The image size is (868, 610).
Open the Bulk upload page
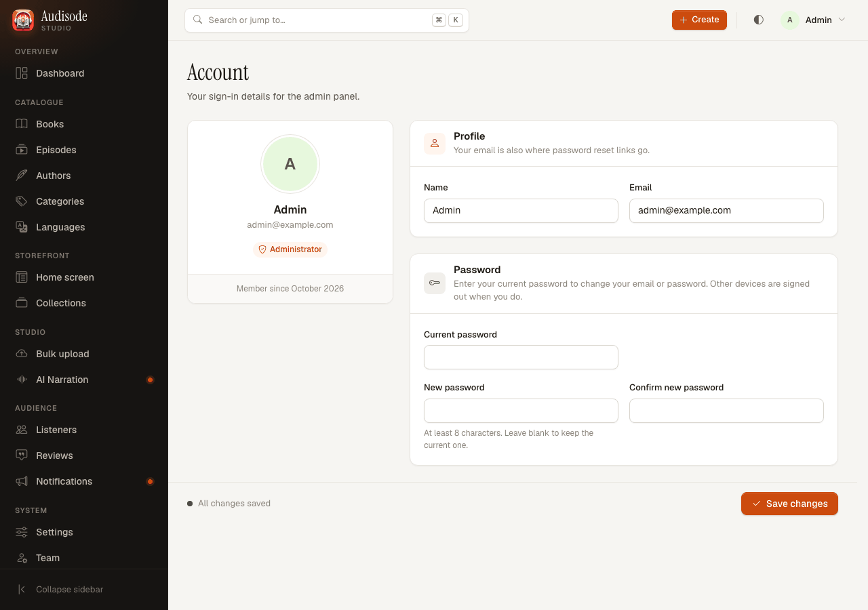pos(84,354)
